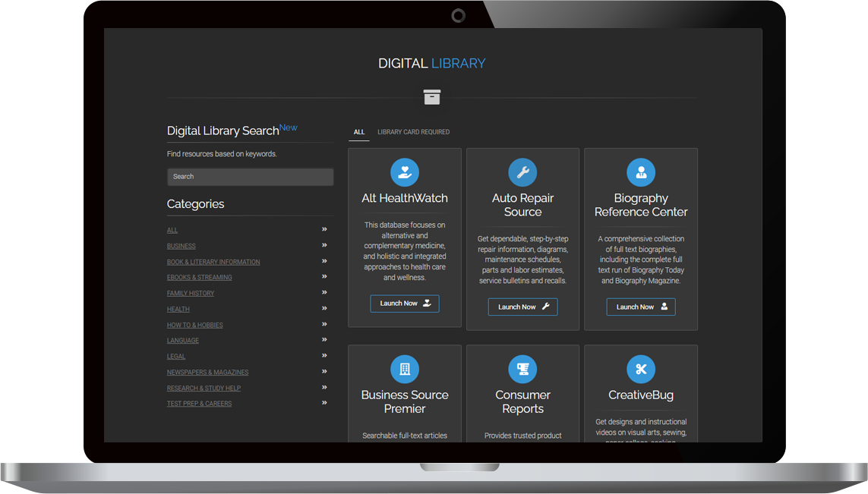Launch Auto Repair Source database
The height and width of the screenshot is (494, 868).
522,307
